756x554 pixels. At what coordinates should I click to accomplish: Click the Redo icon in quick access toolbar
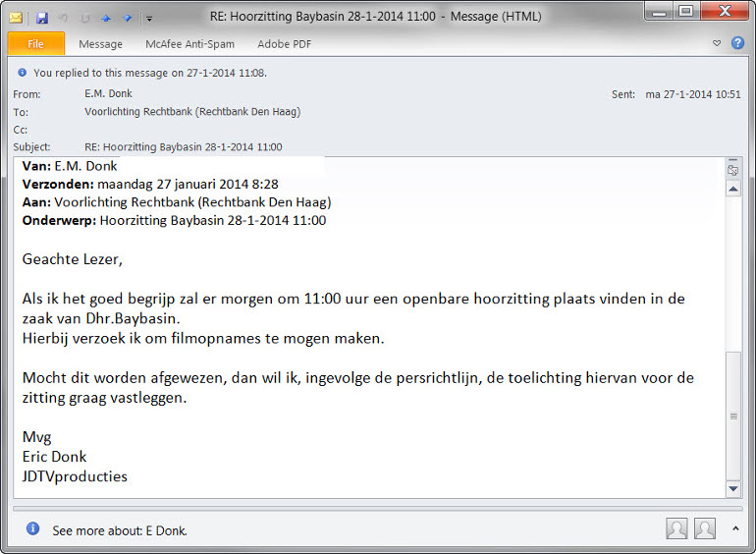pos(84,19)
